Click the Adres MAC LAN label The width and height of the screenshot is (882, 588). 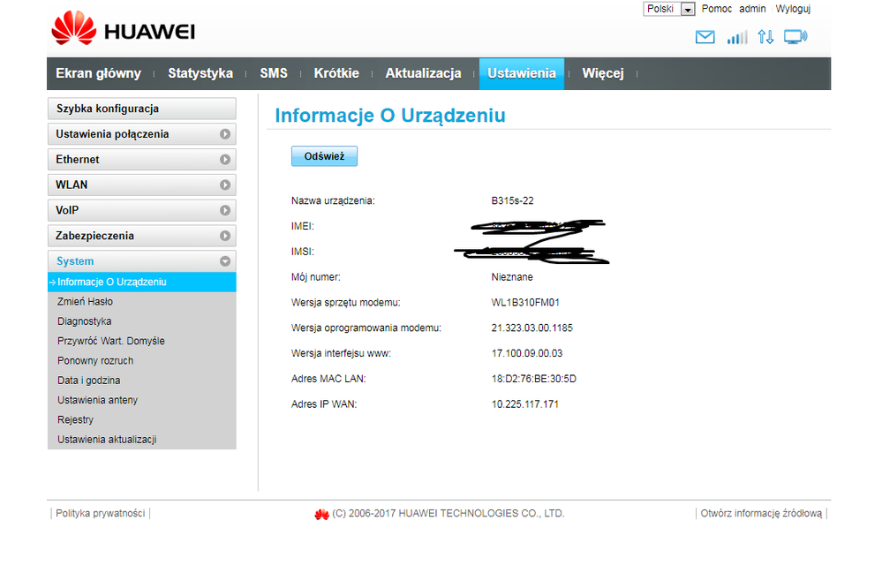click(x=328, y=379)
